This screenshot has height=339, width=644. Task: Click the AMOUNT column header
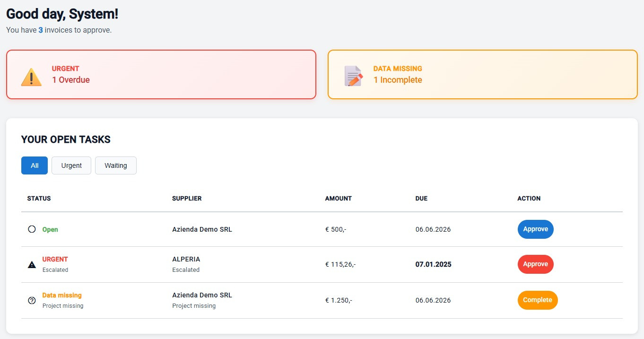[339, 199]
